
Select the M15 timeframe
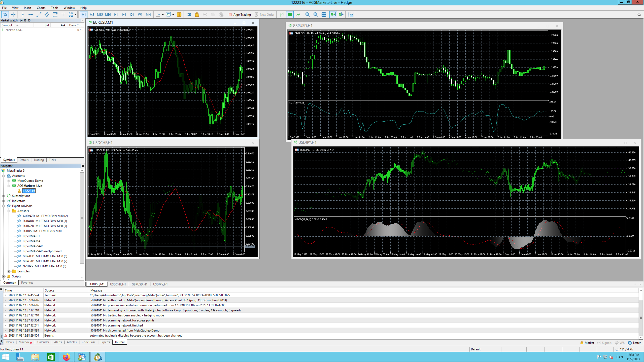coord(100,15)
